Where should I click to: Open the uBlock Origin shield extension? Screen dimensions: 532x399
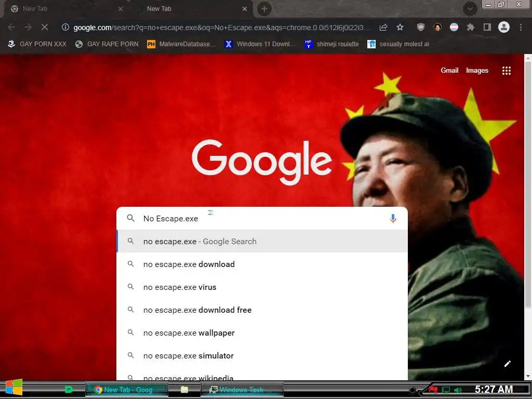coord(421,27)
